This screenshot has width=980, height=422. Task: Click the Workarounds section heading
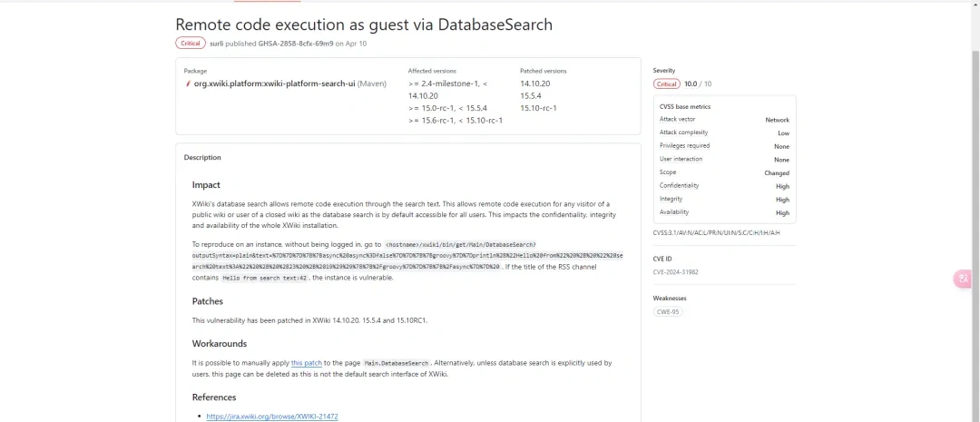[x=220, y=344]
